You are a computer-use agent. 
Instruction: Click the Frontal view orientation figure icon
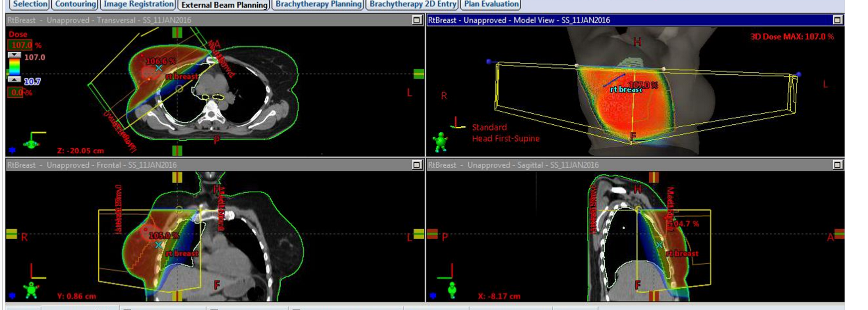click(x=31, y=291)
